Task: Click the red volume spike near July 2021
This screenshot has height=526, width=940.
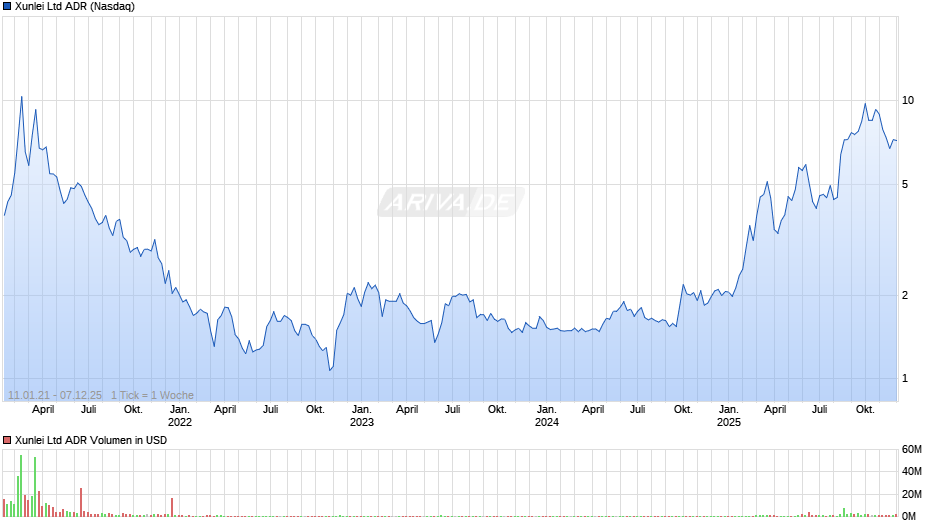Action: point(81,503)
